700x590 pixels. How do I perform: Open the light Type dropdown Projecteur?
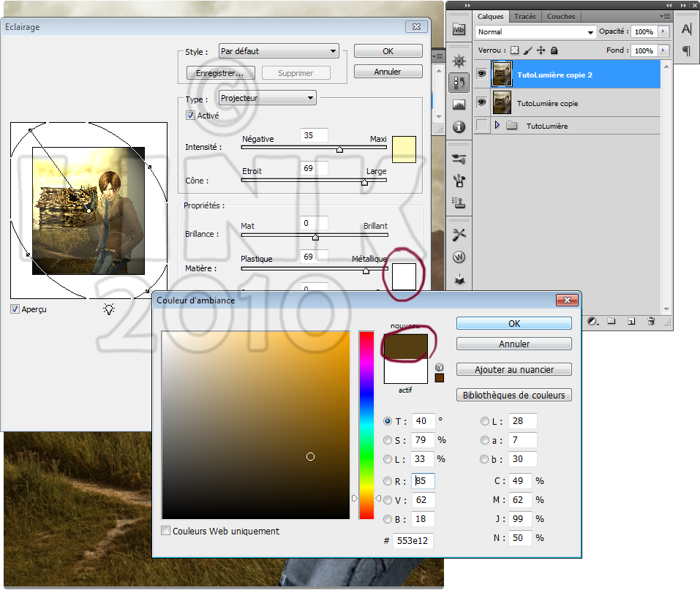click(268, 98)
